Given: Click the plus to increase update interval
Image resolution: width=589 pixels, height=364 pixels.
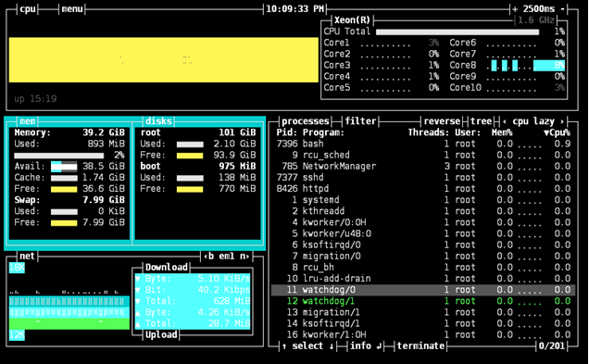Looking at the screenshot, I should point(515,8).
